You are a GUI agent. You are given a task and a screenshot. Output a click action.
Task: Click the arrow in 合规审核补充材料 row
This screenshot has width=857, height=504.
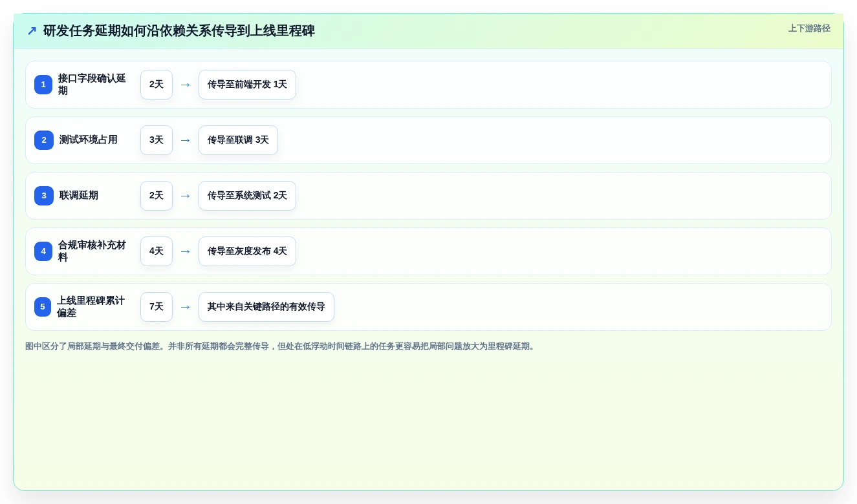point(186,251)
